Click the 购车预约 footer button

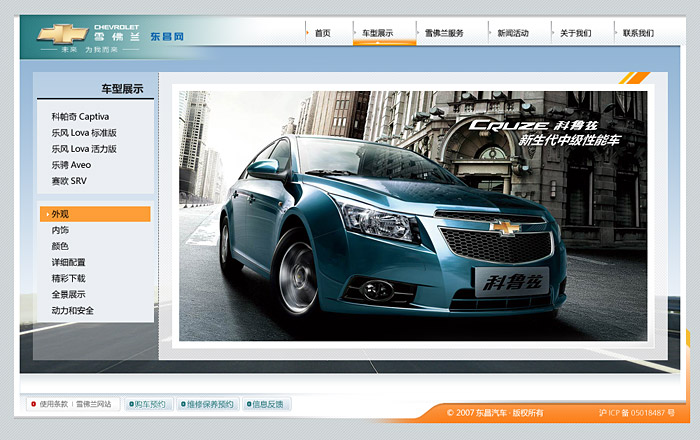click(x=148, y=404)
